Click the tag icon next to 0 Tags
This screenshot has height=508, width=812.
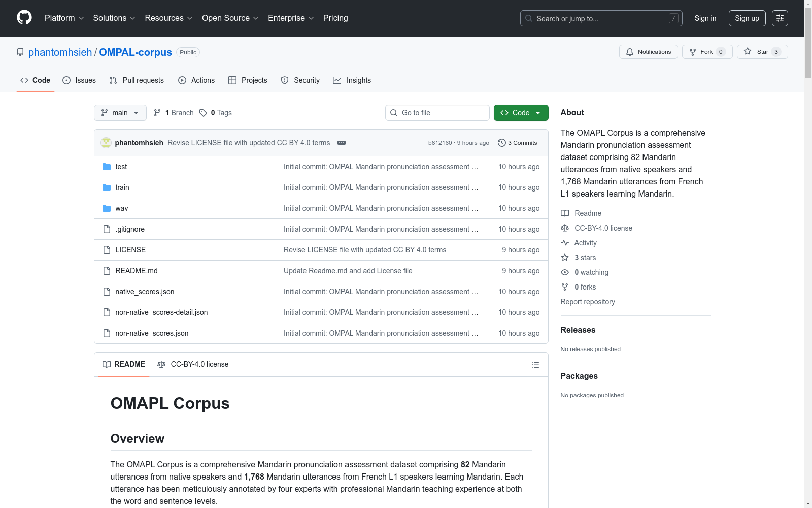pyautogui.click(x=203, y=113)
